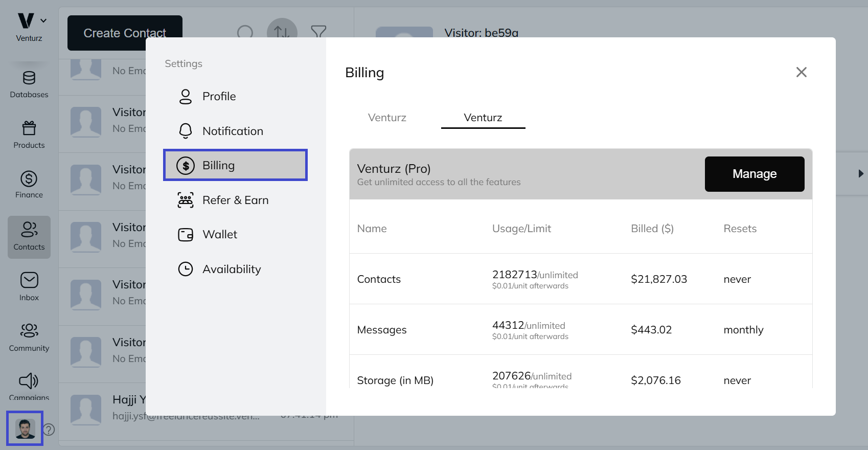The image size is (868, 450).
Task: Open the Databases sidebar icon
Action: pos(29,84)
